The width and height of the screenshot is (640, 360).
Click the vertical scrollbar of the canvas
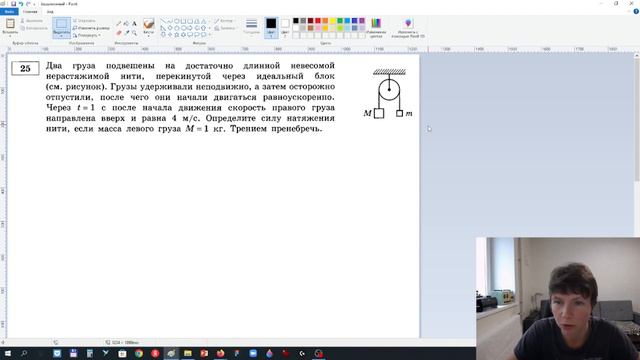click(637, 119)
